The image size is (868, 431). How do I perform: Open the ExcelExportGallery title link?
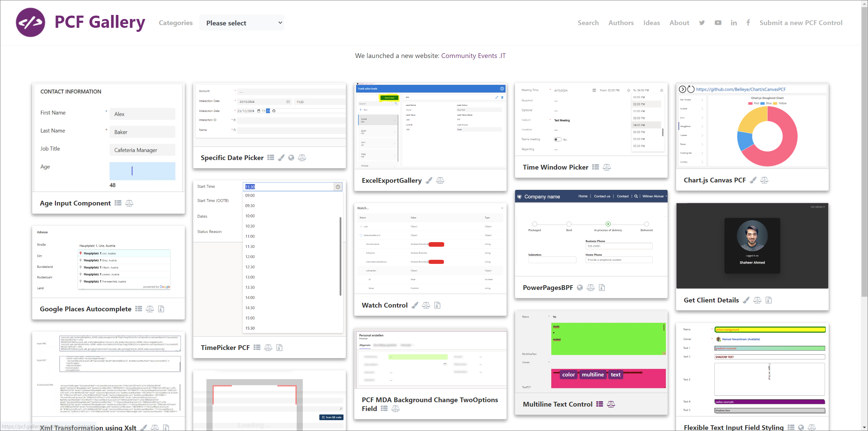coord(392,180)
